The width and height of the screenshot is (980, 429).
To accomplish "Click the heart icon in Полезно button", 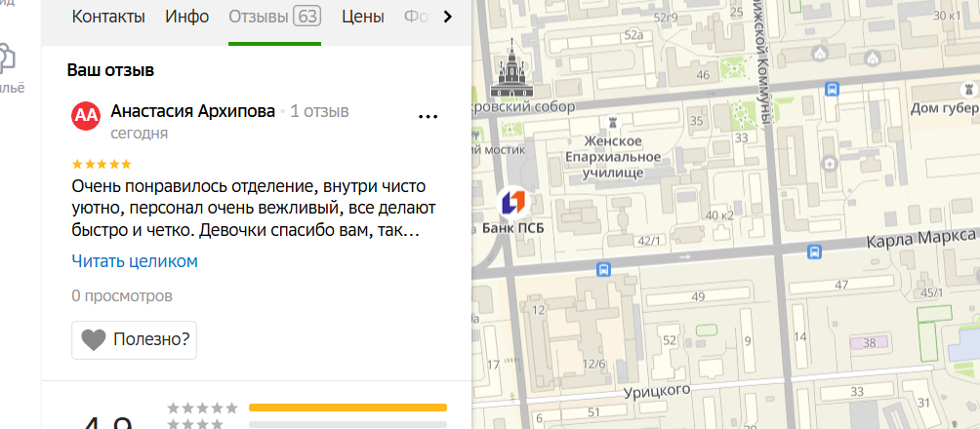I will coord(94,340).
